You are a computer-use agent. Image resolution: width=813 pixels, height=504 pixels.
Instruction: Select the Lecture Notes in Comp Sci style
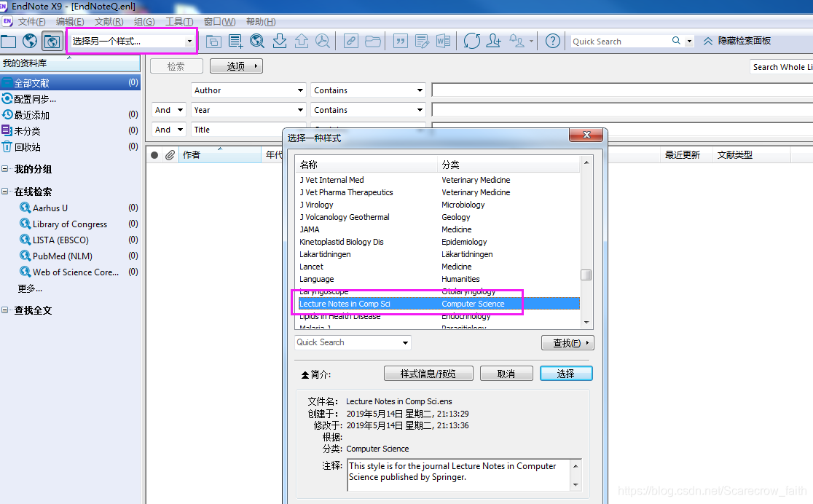tap(437, 304)
